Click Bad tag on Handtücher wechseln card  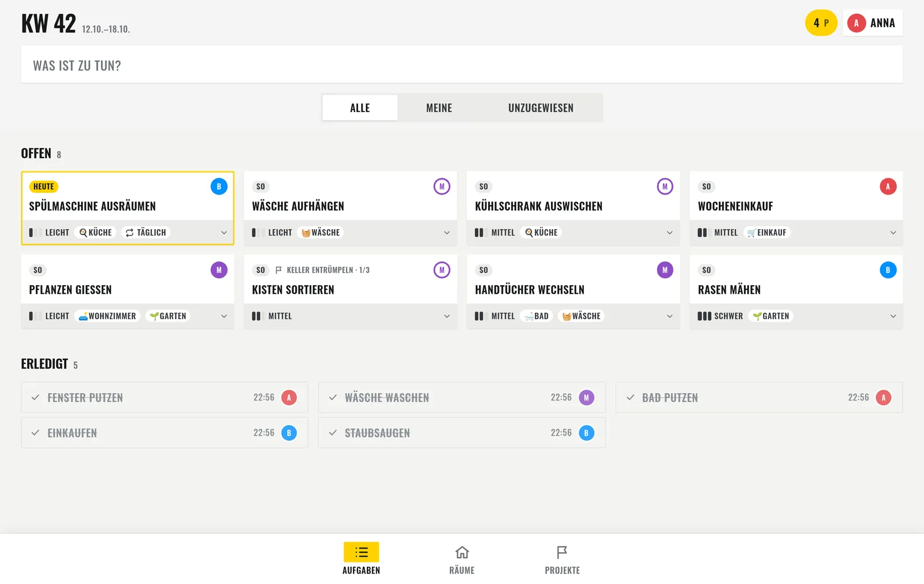(536, 316)
